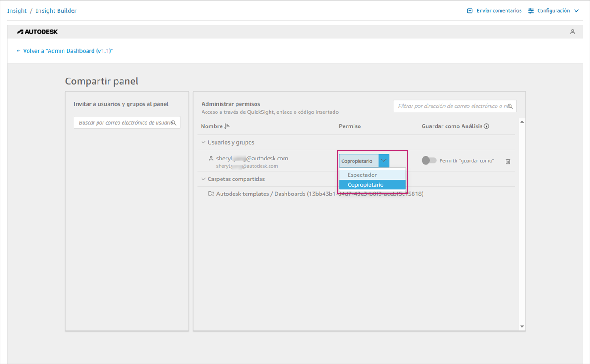The height and width of the screenshot is (364, 590).
Task: Click the search icon in invite users field
Action: [x=173, y=123]
